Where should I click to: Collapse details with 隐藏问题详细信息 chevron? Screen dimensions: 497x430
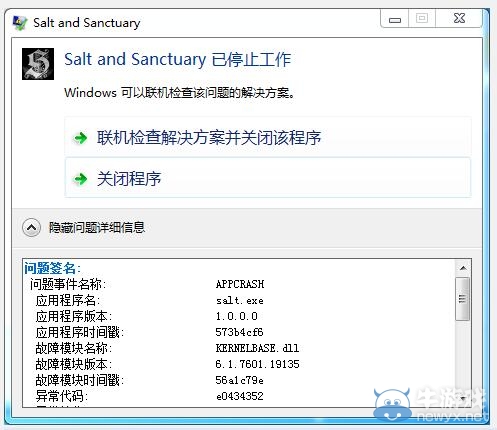pyautogui.click(x=31, y=228)
